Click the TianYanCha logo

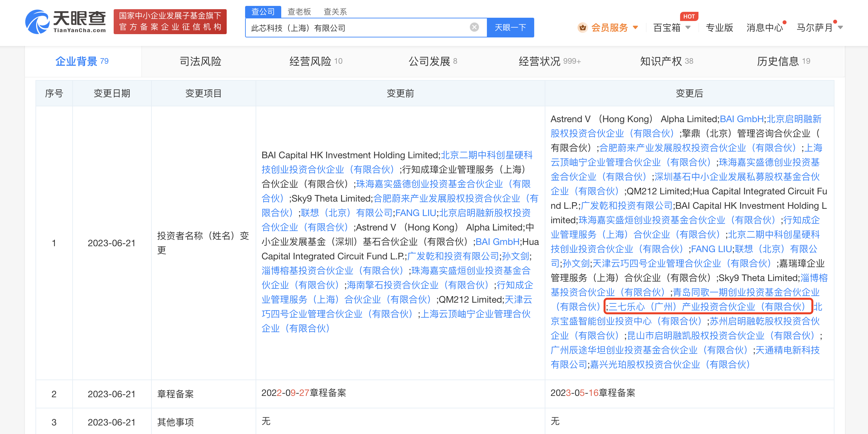[x=65, y=22]
